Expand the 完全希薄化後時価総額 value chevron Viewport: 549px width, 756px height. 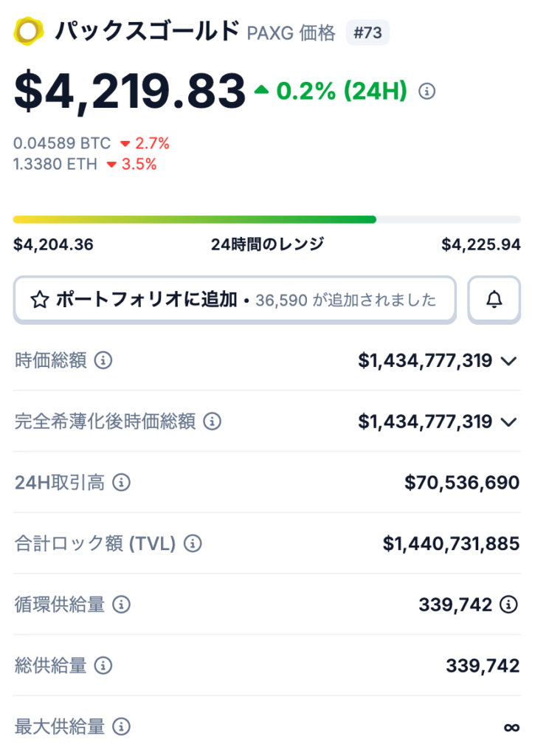tap(508, 422)
